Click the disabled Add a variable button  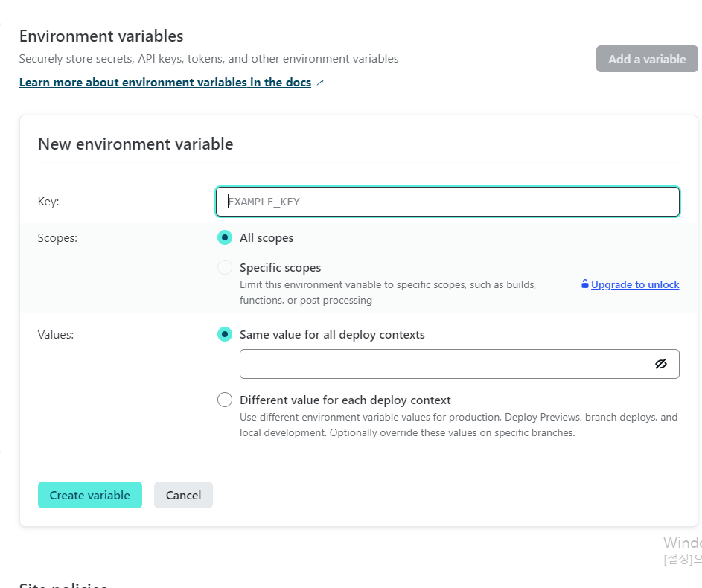[x=646, y=59]
